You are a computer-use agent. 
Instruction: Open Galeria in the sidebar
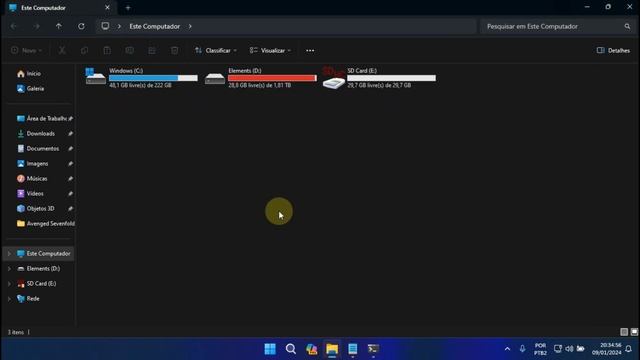[30, 89]
